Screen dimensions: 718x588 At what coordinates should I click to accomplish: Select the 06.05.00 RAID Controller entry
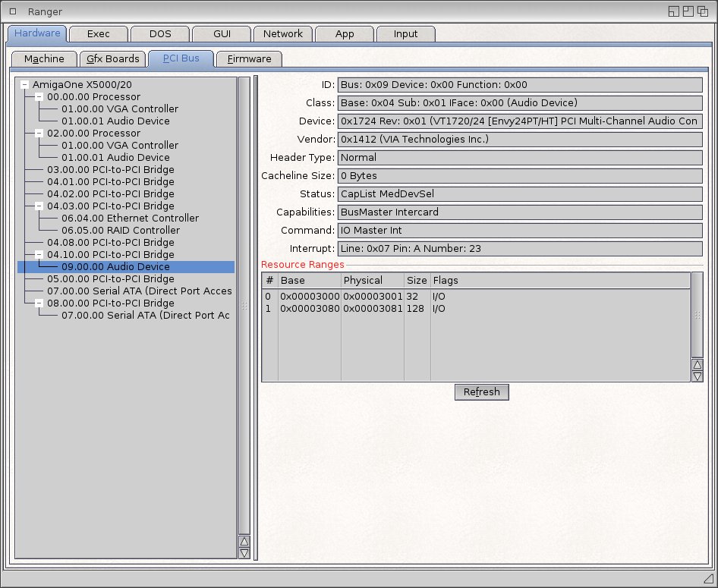tap(121, 231)
